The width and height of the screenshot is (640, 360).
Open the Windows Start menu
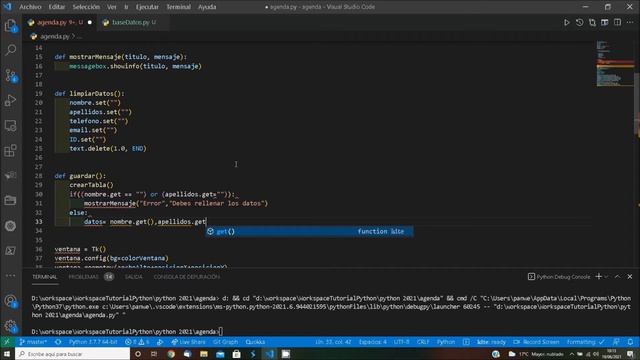click(7, 354)
